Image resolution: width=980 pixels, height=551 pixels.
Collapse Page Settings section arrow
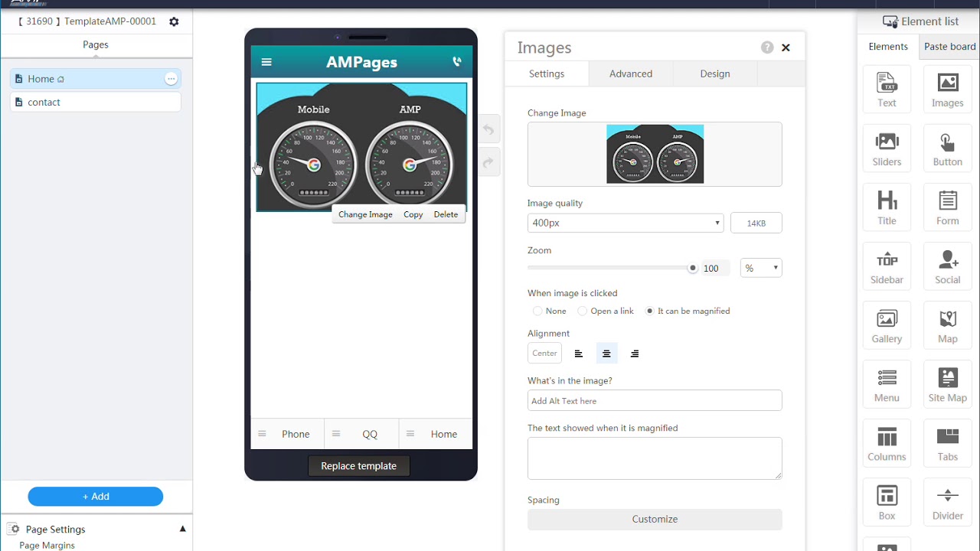(182, 529)
